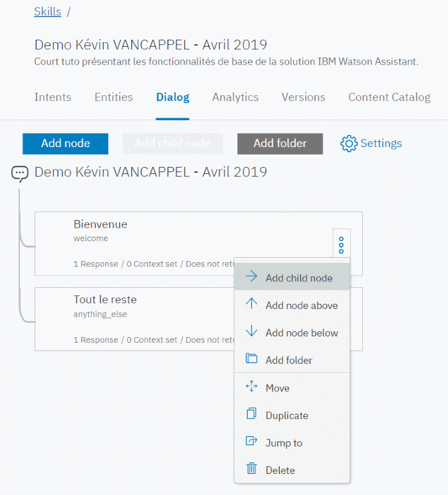Image resolution: width=448 pixels, height=495 pixels.
Task: Select Jump to in the node menu
Action: [x=292, y=443]
